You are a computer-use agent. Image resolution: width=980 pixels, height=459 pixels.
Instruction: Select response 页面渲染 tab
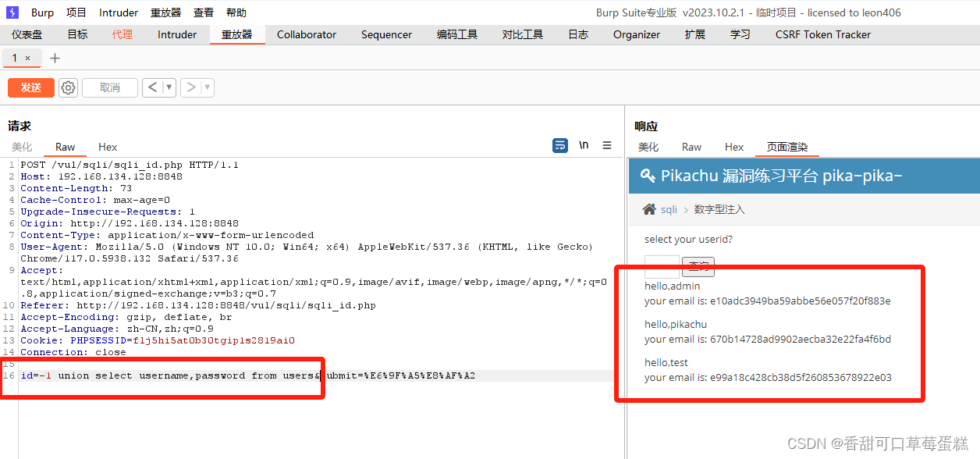coord(787,147)
